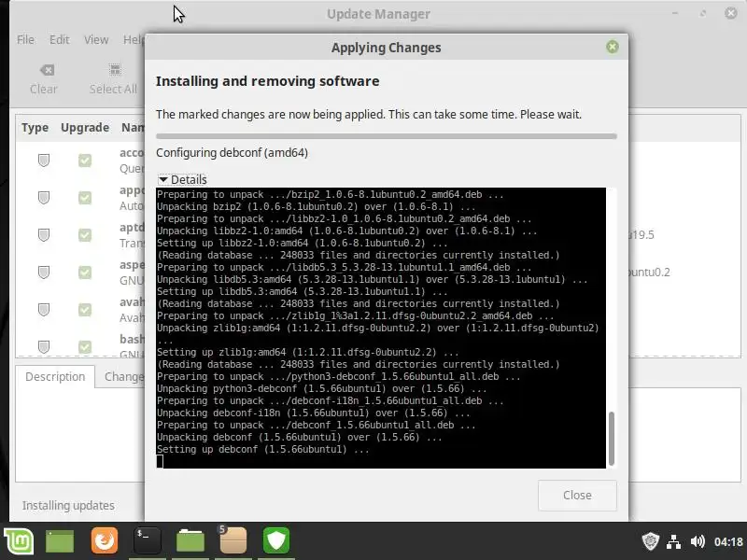Launch Firefox from the taskbar
The width and height of the screenshot is (747, 560).
105,540
